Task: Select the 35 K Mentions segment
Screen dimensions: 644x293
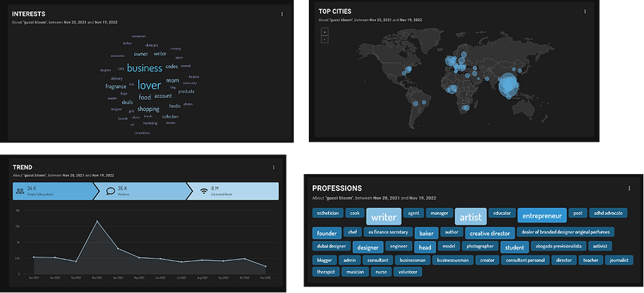Action: [x=143, y=191]
